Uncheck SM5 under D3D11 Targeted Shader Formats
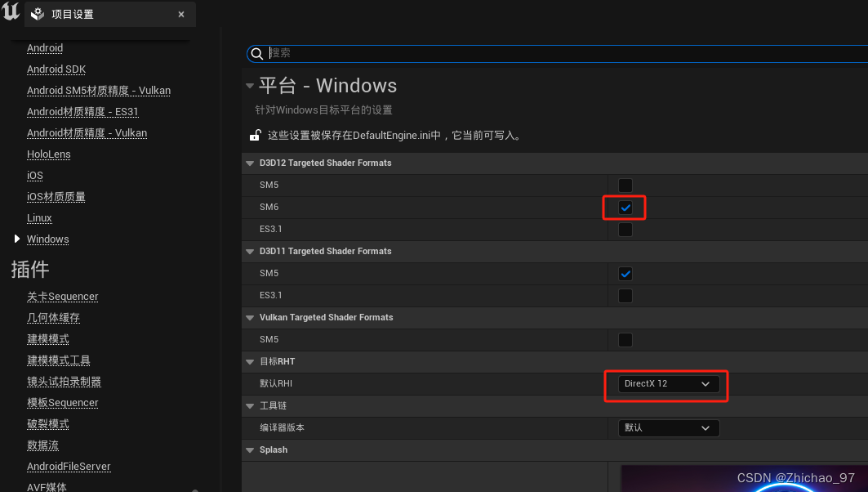Screen dimensions: 868x492 coord(625,274)
